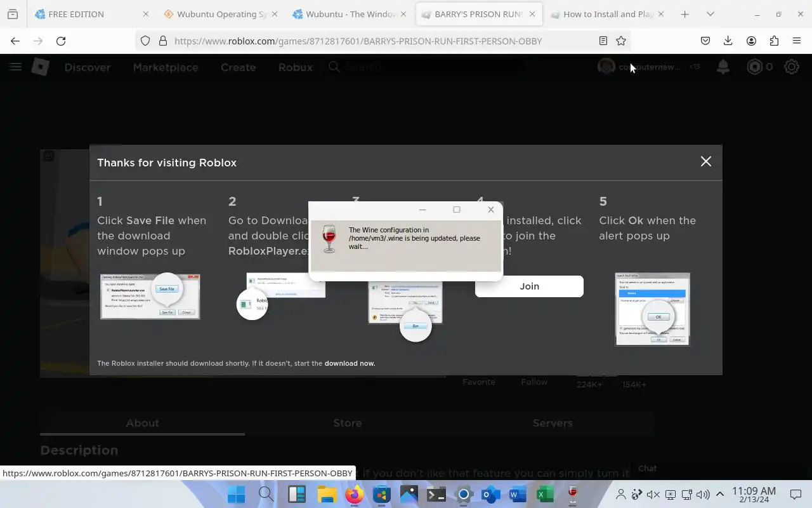Open Excel icon in taskbar
This screenshot has width=812, height=508.
[x=545, y=494]
